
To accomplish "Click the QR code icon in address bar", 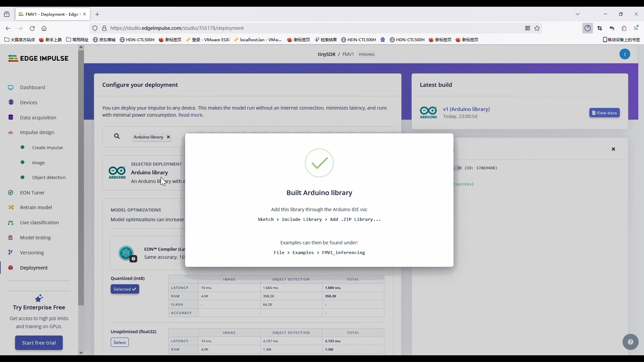I will tap(528, 28).
